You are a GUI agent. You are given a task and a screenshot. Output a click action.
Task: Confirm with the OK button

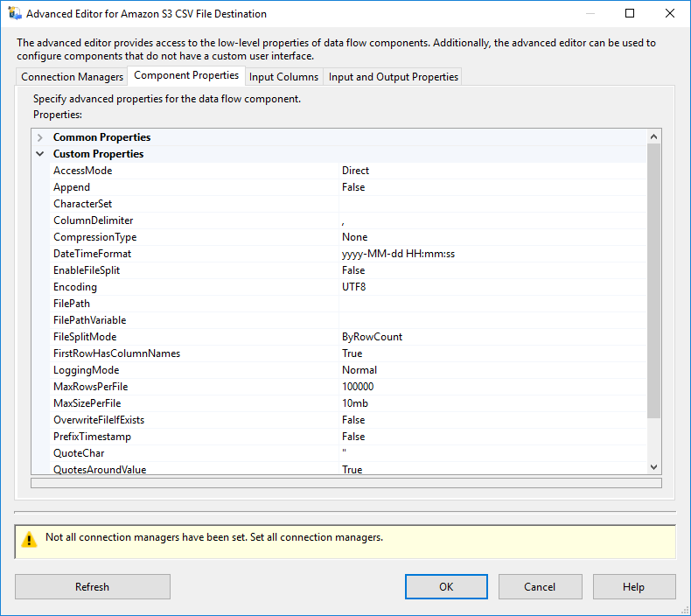(x=446, y=586)
